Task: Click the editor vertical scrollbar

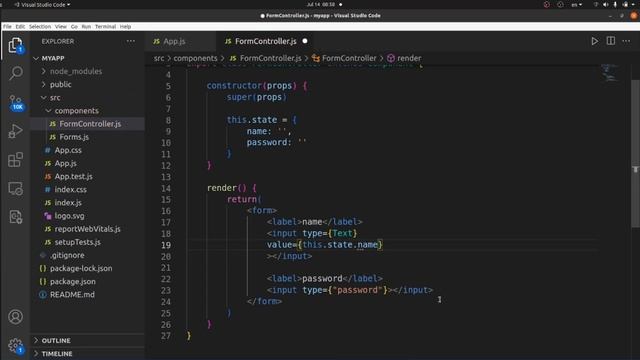Action: click(636, 153)
